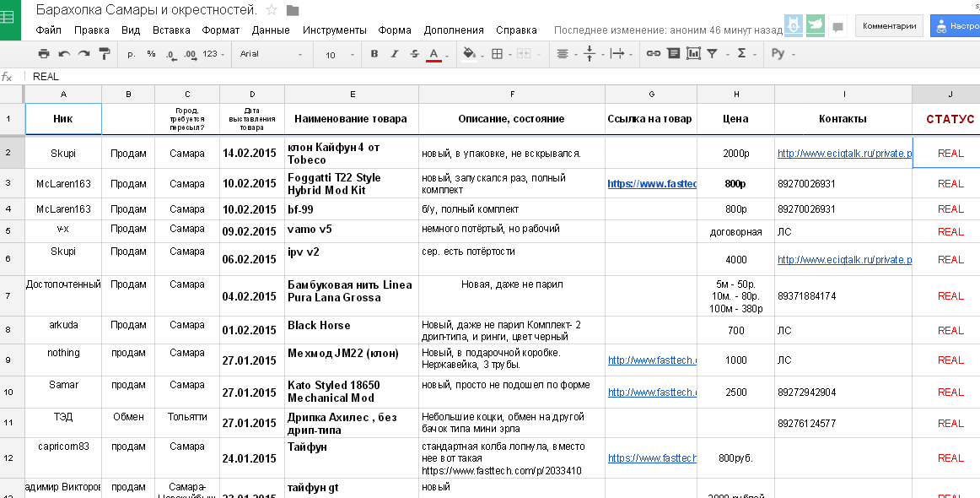Open the filter views dropdown arrow
The height and width of the screenshot is (498, 980).
727,54
